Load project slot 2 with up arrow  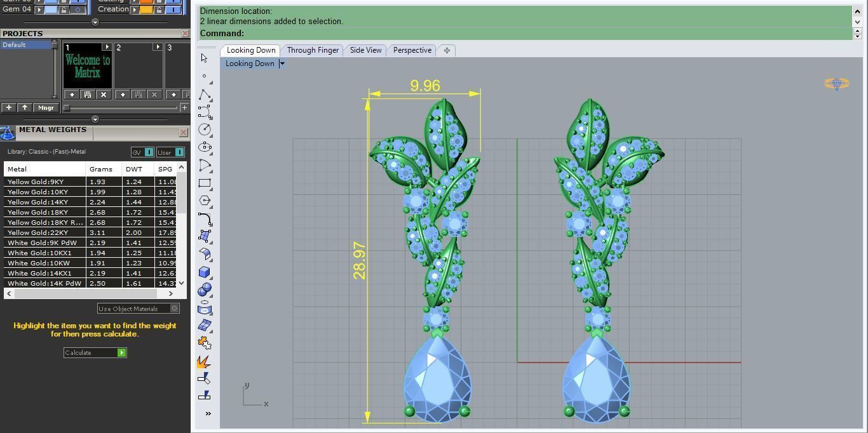click(123, 95)
